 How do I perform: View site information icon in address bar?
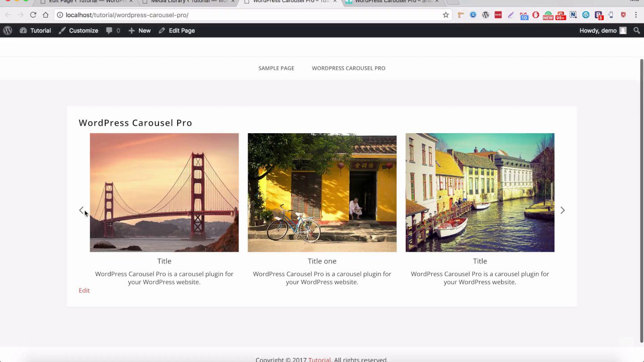click(60, 15)
